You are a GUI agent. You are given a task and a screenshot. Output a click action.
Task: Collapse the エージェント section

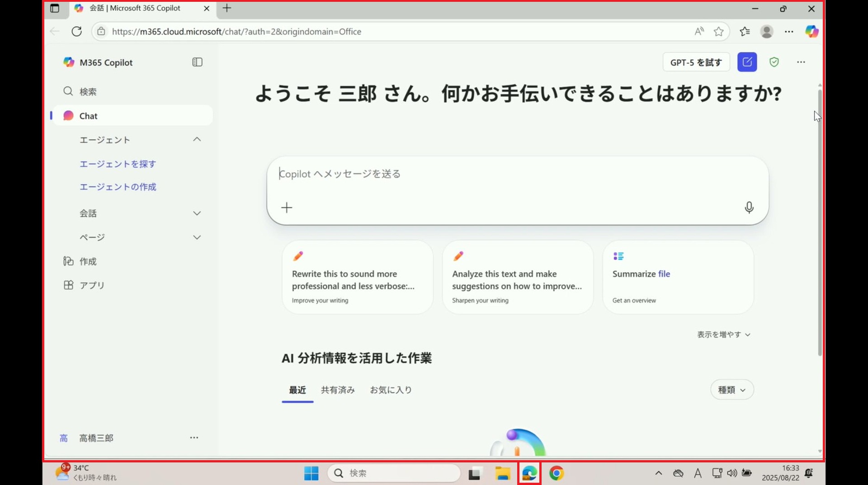pyautogui.click(x=197, y=140)
